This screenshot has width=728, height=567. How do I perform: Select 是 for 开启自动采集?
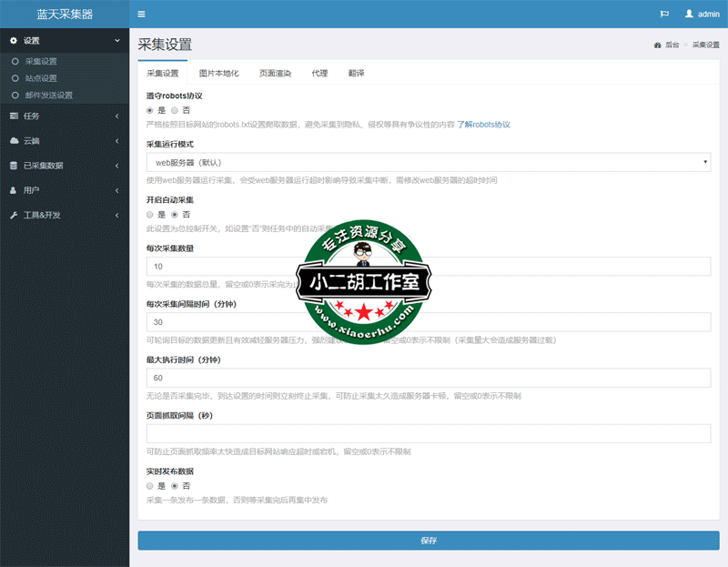[150, 215]
